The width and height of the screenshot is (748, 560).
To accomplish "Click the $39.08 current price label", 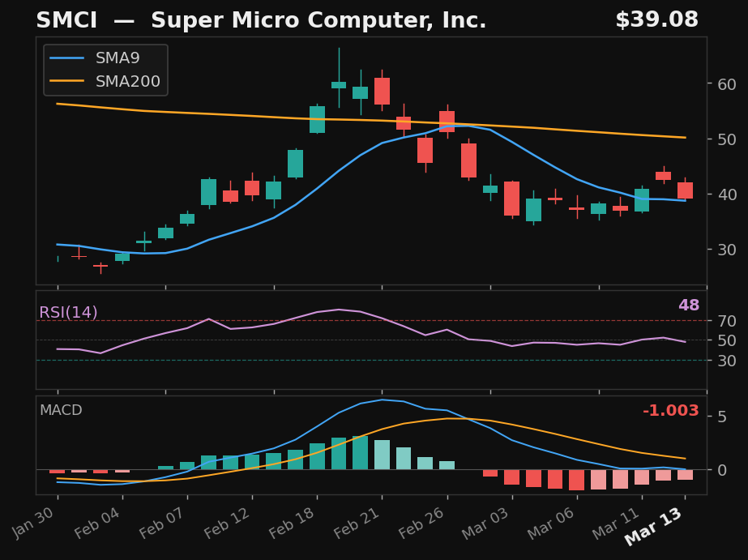I will [657, 20].
